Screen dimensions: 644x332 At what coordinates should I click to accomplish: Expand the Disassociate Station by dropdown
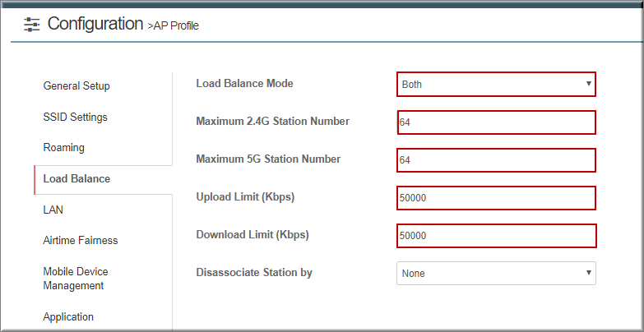click(496, 274)
